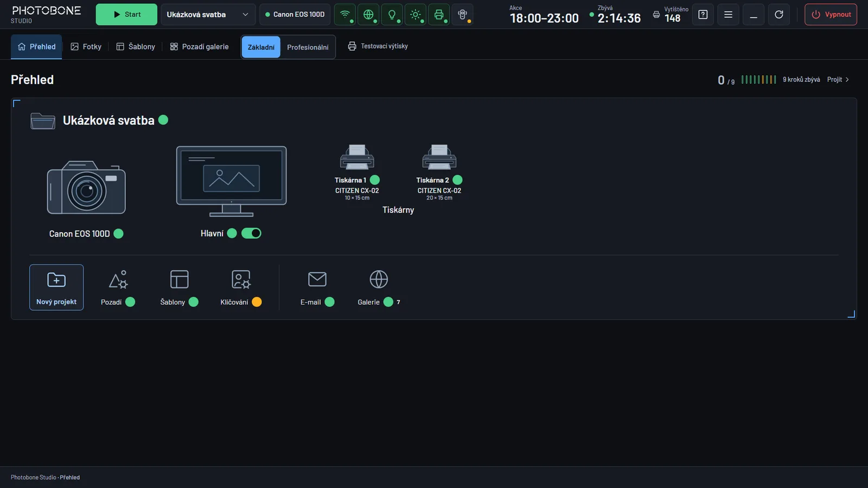Switch to Profesionální mode
The height and width of the screenshot is (488, 868).
pos(308,47)
